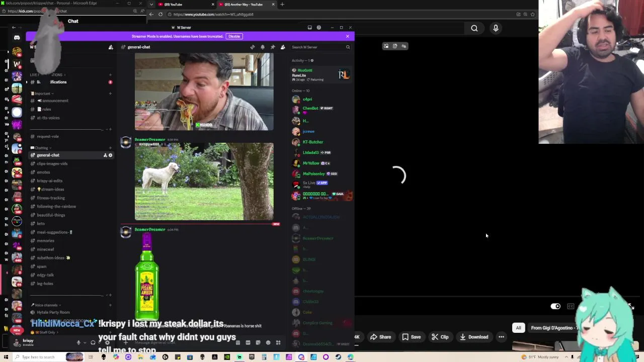Switch to Another Way YouTube tab
Screen dimensions: 644x362
pyautogui.click(x=246, y=5)
